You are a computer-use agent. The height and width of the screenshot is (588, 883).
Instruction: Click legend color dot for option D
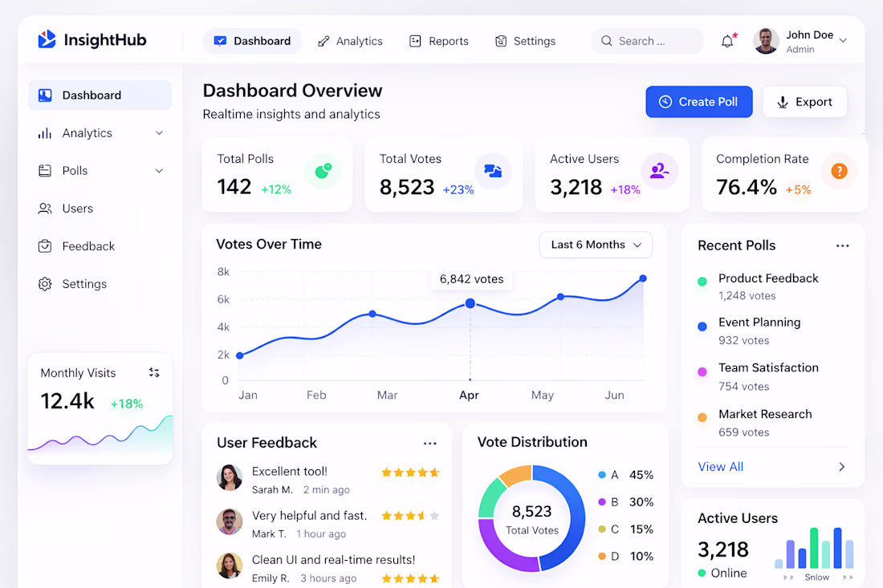(602, 556)
